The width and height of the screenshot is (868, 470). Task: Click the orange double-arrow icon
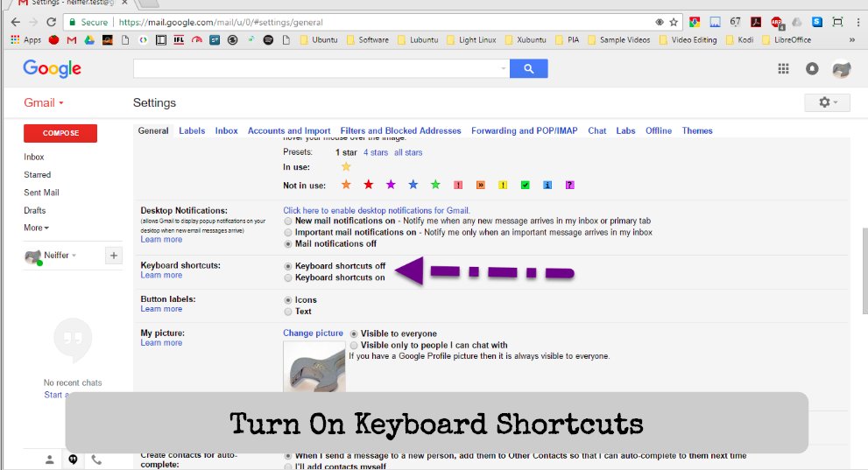[x=481, y=186]
